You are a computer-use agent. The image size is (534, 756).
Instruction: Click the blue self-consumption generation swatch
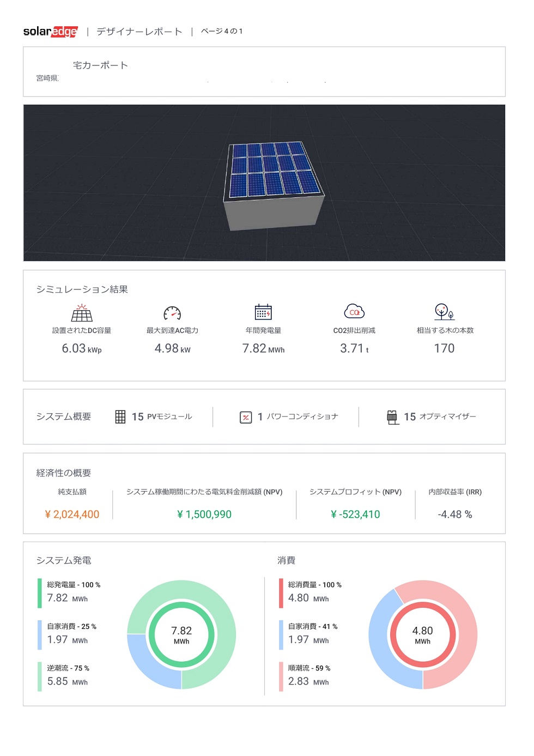click(x=40, y=634)
